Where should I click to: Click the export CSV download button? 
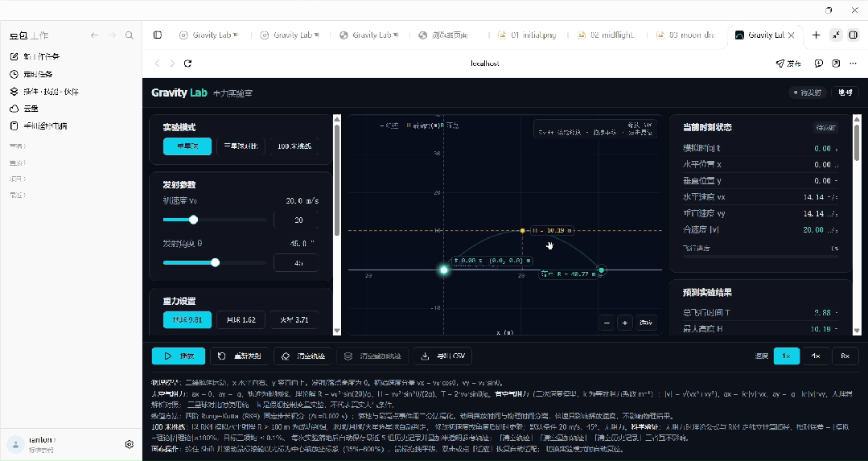pos(443,356)
